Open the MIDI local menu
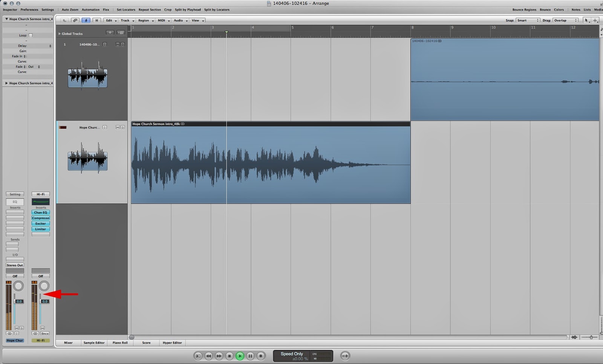The width and height of the screenshot is (603, 364). [x=164, y=20]
